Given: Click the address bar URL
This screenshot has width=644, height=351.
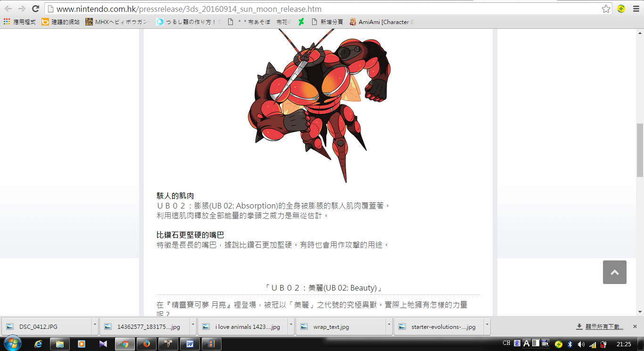Looking at the screenshot, I should [189, 9].
